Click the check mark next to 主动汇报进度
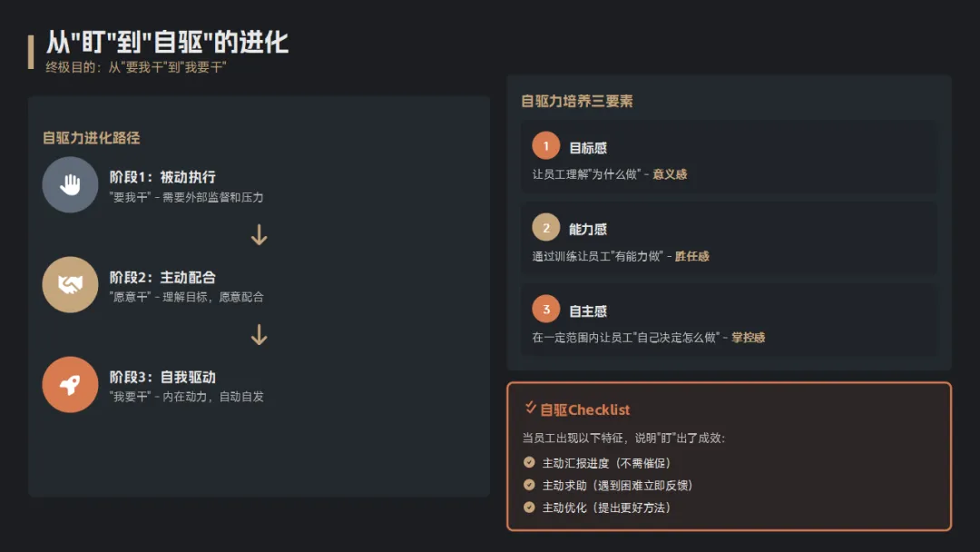 tap(529, 462)
